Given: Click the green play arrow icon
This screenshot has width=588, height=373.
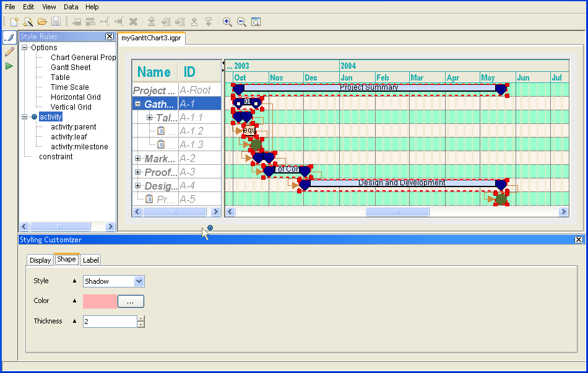Looking at the screenshot, I should tap(9, 66).
